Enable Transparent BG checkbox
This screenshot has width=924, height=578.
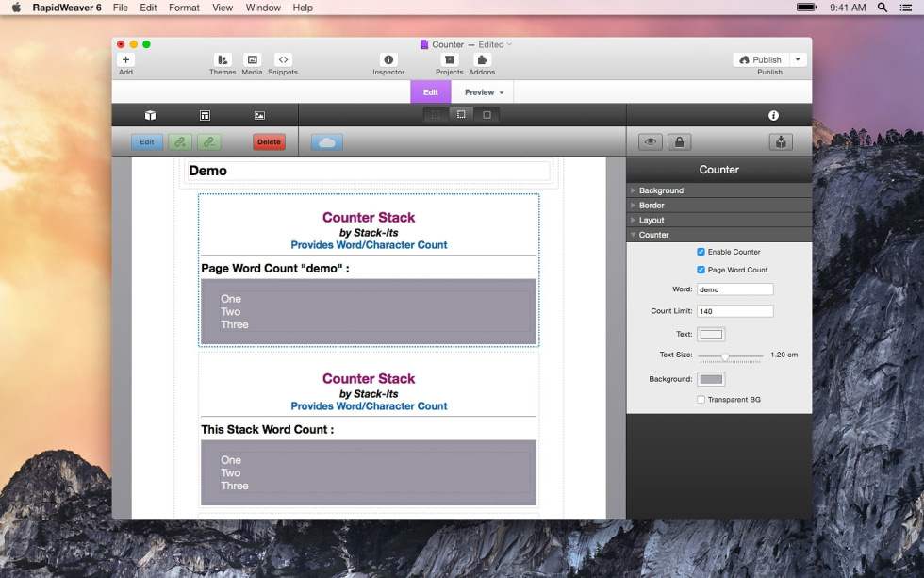click(x=701, y=400)
